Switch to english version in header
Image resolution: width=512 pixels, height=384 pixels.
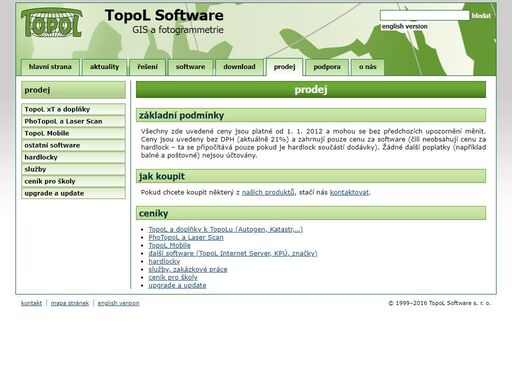click(404, 26)
